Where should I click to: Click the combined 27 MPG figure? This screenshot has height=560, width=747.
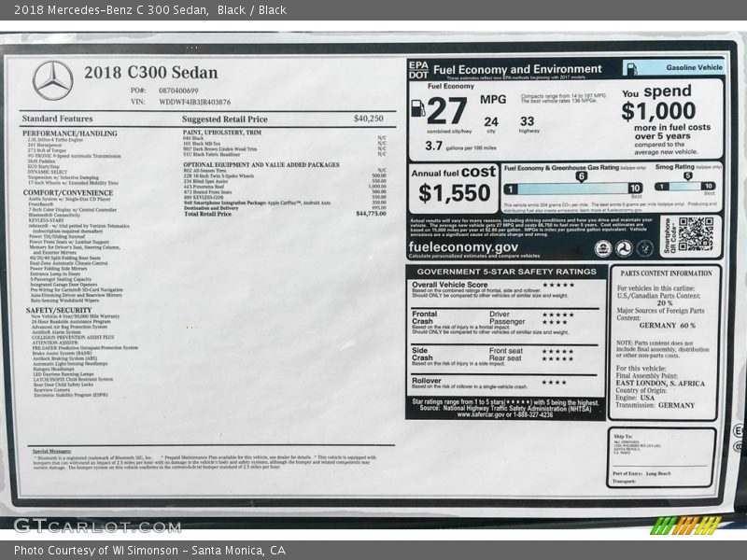(x=446, y=110)
